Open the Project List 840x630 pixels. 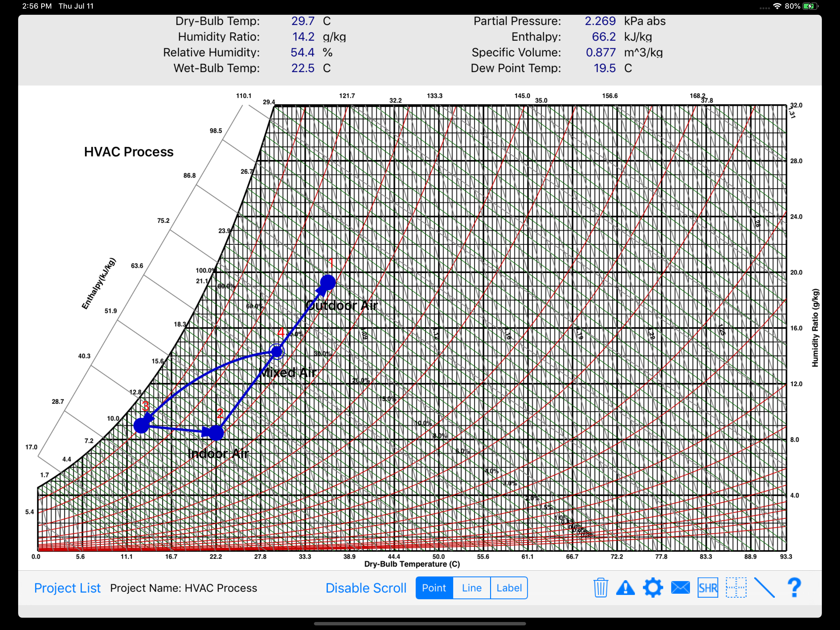pos(67,588)
